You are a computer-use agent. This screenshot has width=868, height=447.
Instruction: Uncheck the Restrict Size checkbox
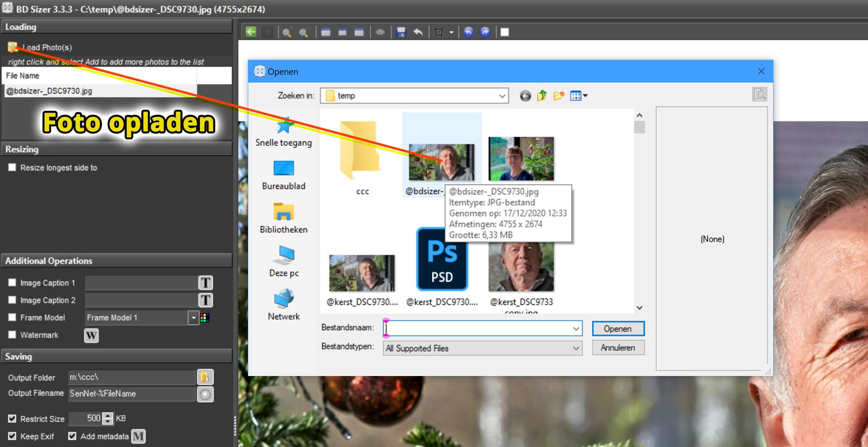pos(12,418)
